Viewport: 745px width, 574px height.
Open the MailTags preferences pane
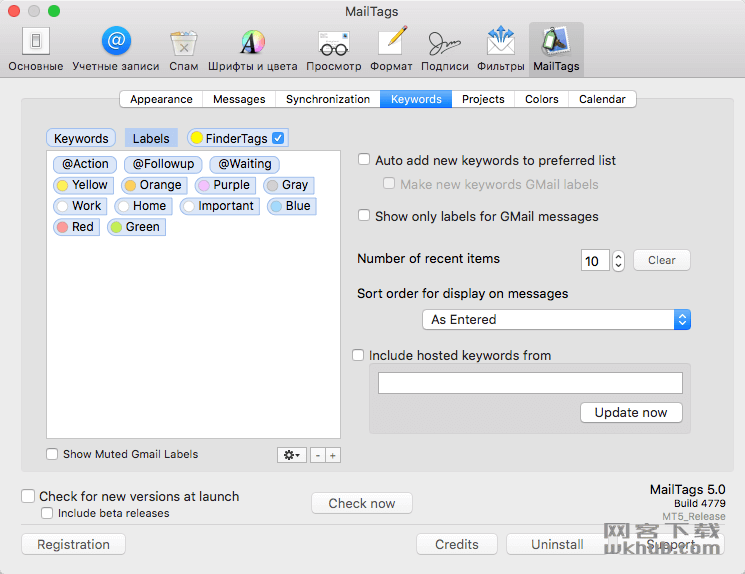[556, 49]
